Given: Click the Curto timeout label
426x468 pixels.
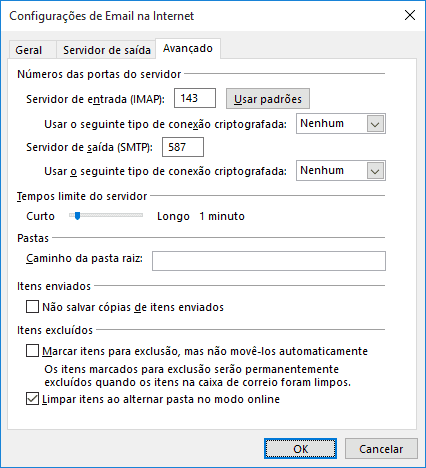Looking at the screenshot, I should point(40,216).
